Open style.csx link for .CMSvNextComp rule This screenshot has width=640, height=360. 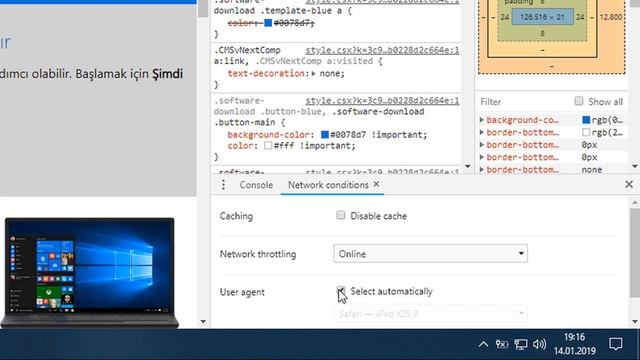pyautogui.click(x=382, y=50)
